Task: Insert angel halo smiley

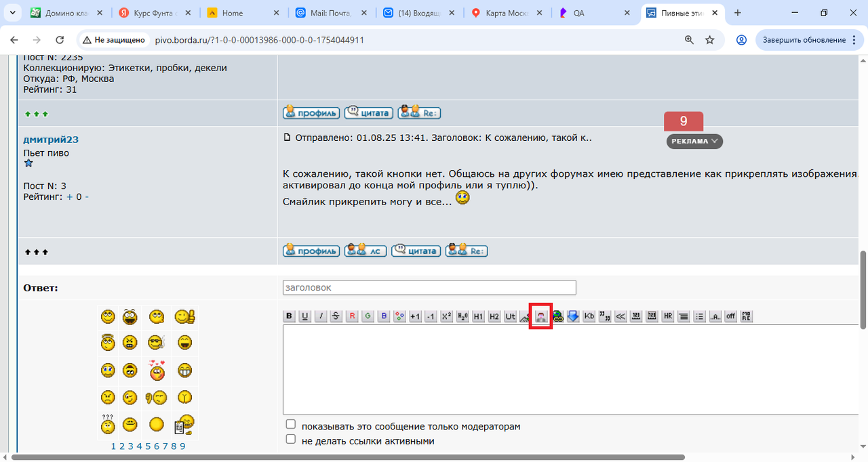Action: [x=108, y=343]
